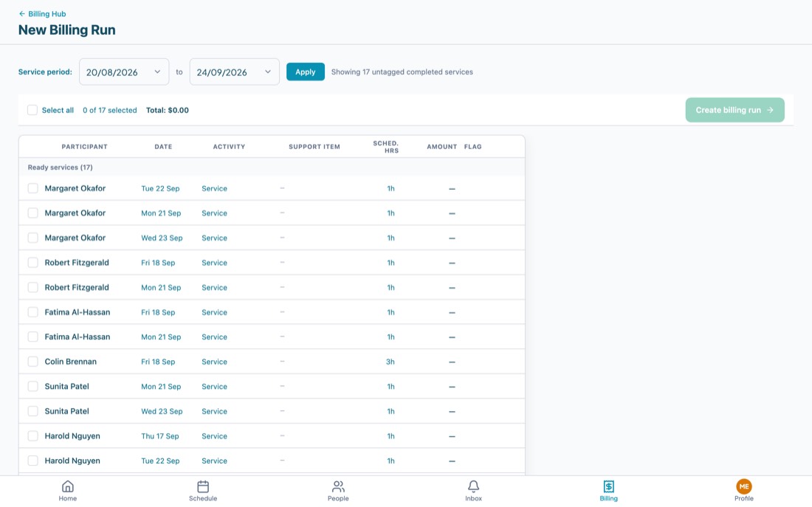
Task: Click the back arrow beside Billing Hub
Action: (x=21, y=14)
